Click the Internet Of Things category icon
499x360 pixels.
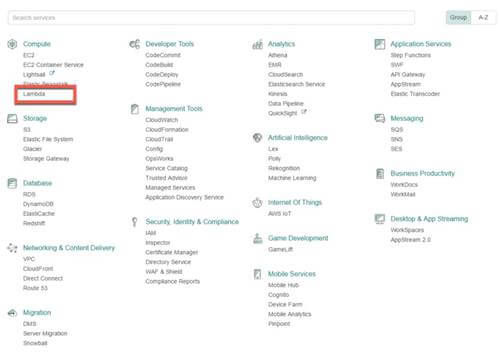pos(257,202)
